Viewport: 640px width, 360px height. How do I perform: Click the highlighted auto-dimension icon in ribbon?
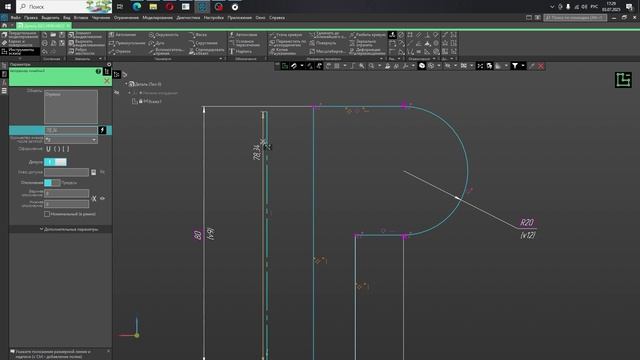point(392,35)
